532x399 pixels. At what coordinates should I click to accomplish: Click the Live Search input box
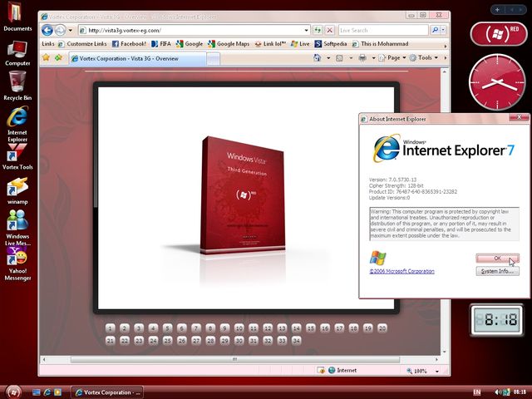pos(383,30)
